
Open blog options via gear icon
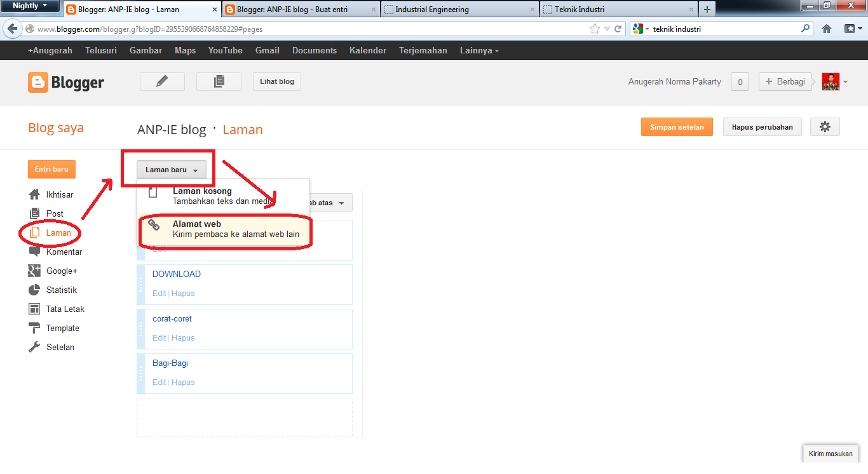[824, 126]
